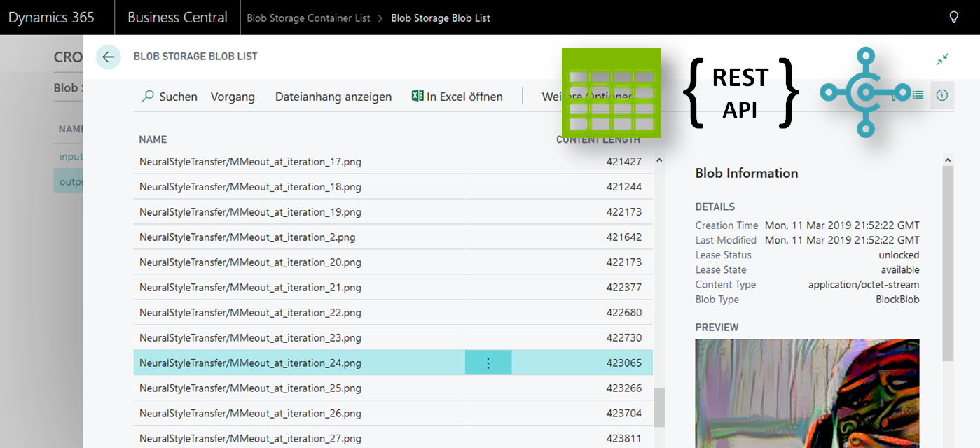Click Last Modified value in details
Screen dimensions: 980x448
(842, 240)
